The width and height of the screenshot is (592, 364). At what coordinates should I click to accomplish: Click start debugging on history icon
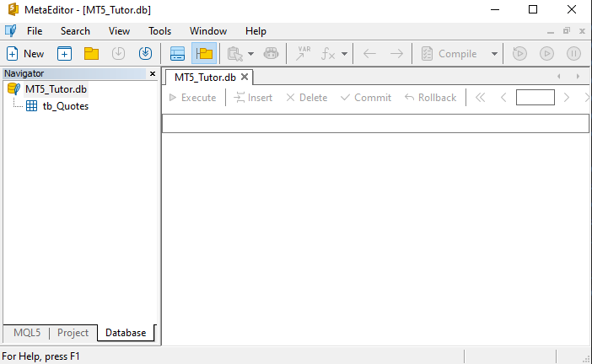pos(519,54)
